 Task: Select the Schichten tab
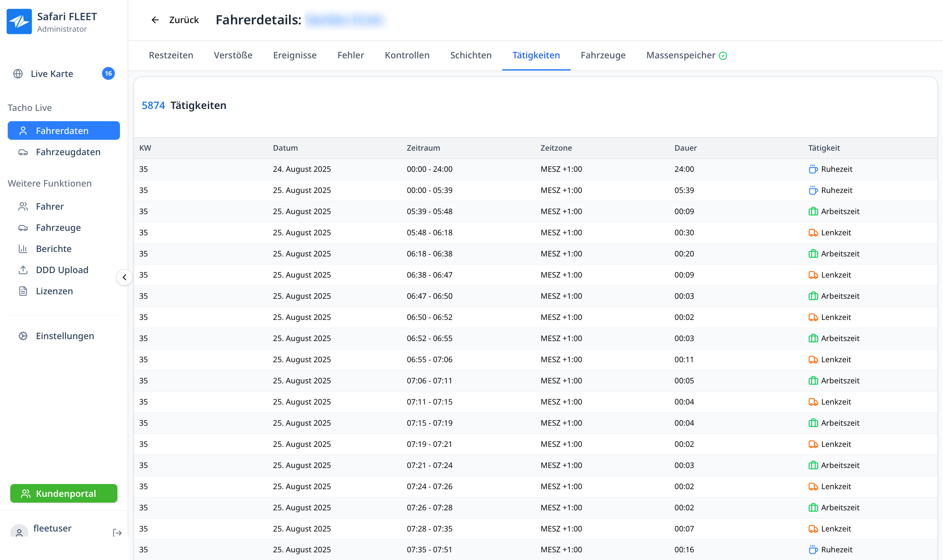click(471, 55)
